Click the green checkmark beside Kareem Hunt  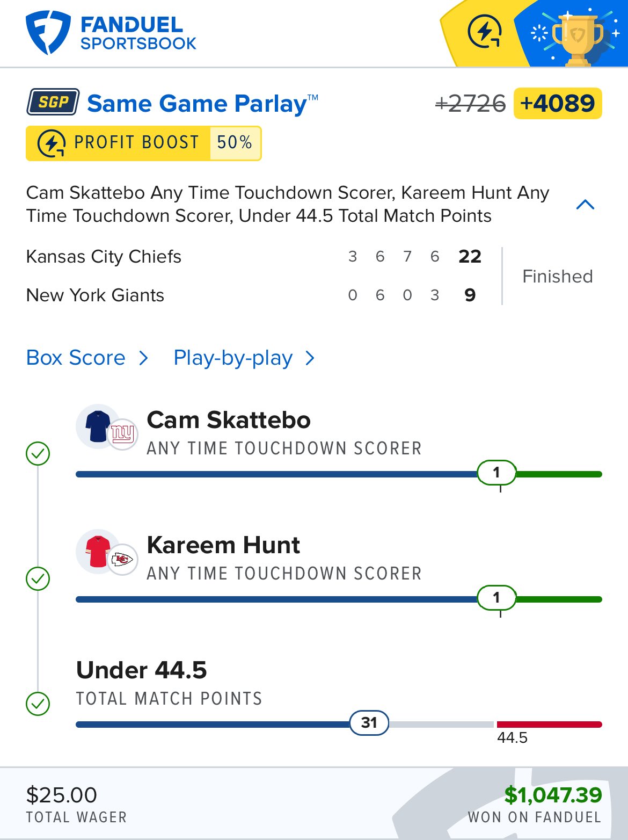38,578
